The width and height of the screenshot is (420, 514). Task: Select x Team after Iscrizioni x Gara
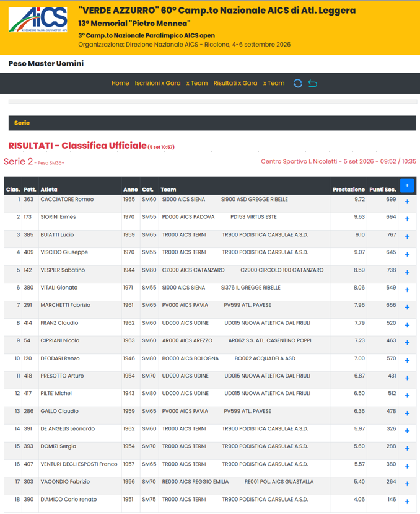197,83
